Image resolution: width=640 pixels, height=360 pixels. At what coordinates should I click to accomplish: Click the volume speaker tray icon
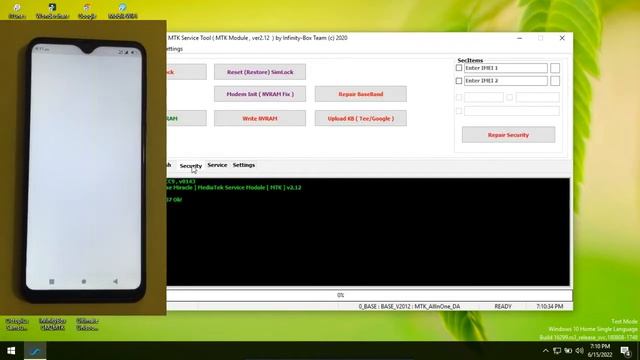click(x=580, y=351)
